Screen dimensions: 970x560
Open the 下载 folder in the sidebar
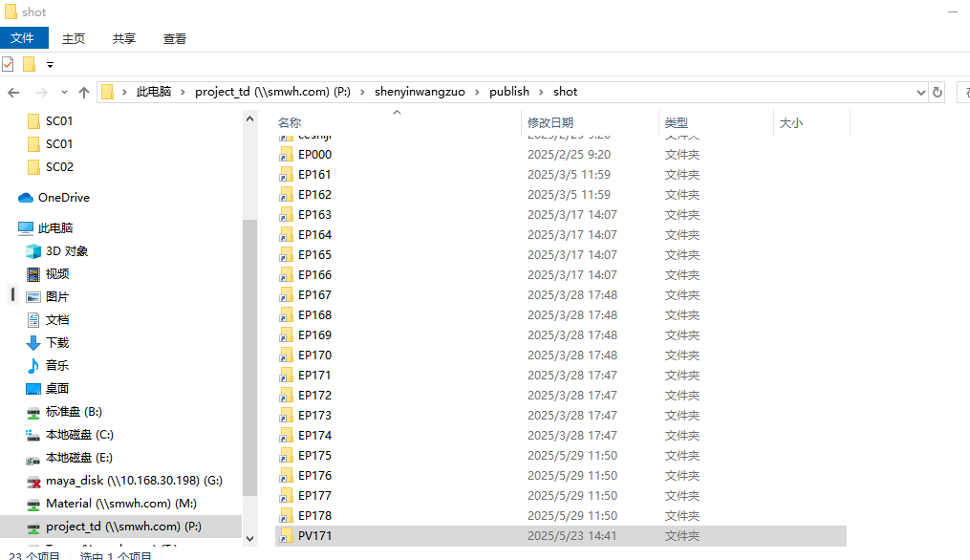tap(57, 343)
